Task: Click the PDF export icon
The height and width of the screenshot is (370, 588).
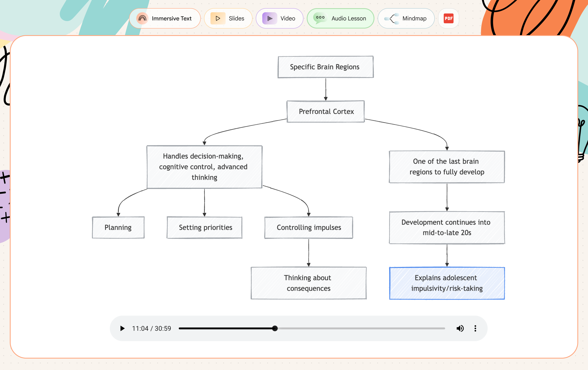Action: [x=448, y=18]
